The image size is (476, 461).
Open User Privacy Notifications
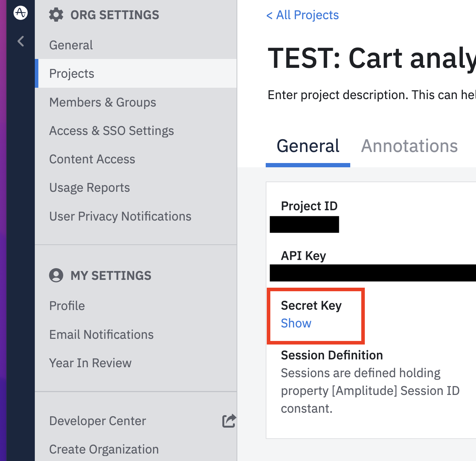click(120, 216)
